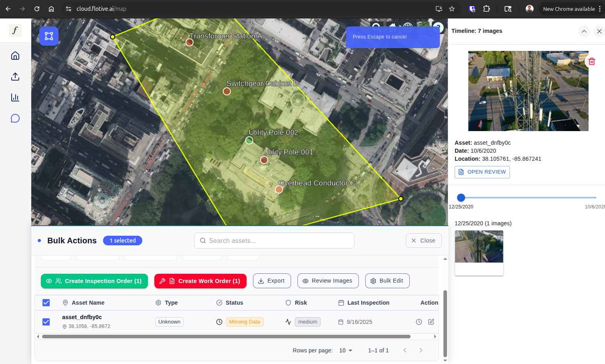The height and width of the screenshot is (364, 605).
Task: Open the chat bubble icon in sidebar
Action: point(15,118)
